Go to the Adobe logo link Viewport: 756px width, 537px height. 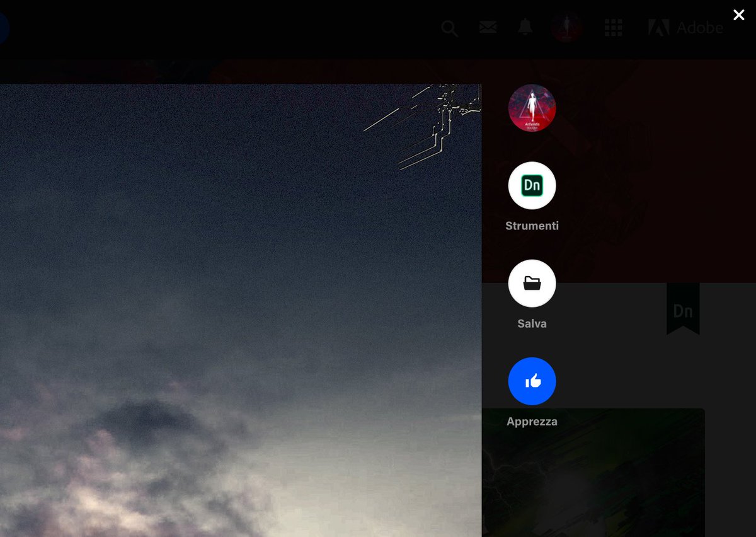click(x=685, y=28)
